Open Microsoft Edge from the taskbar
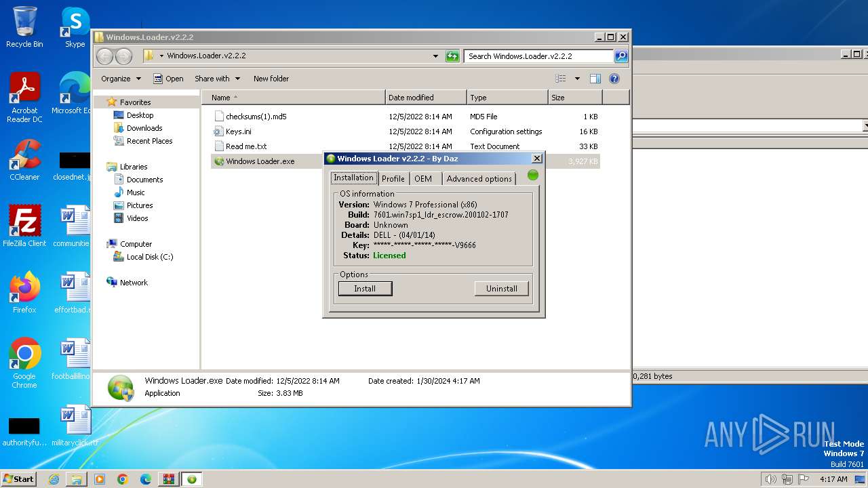The image size is (868, 488). click(146, 479)
